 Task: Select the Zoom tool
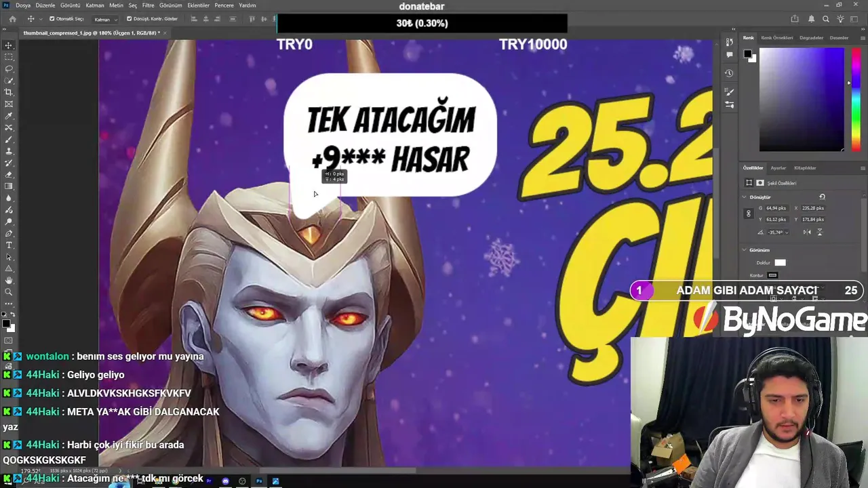tap(9, 292)
